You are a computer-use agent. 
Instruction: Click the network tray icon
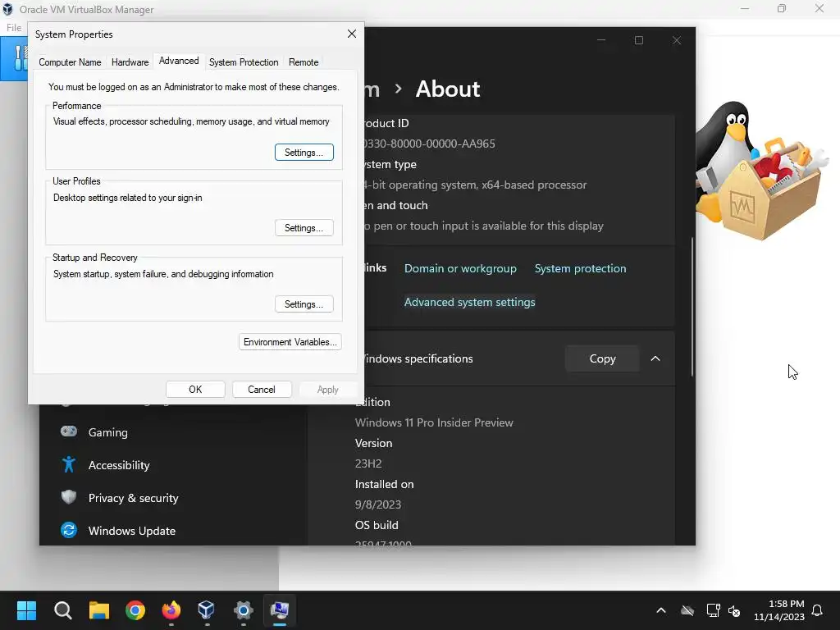[x=713, y=610]
